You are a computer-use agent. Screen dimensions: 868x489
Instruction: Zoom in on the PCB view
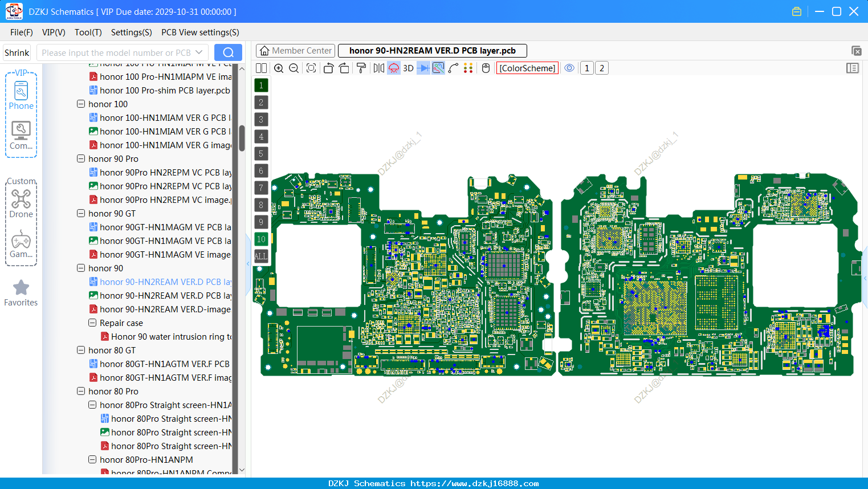coord(279,68)
